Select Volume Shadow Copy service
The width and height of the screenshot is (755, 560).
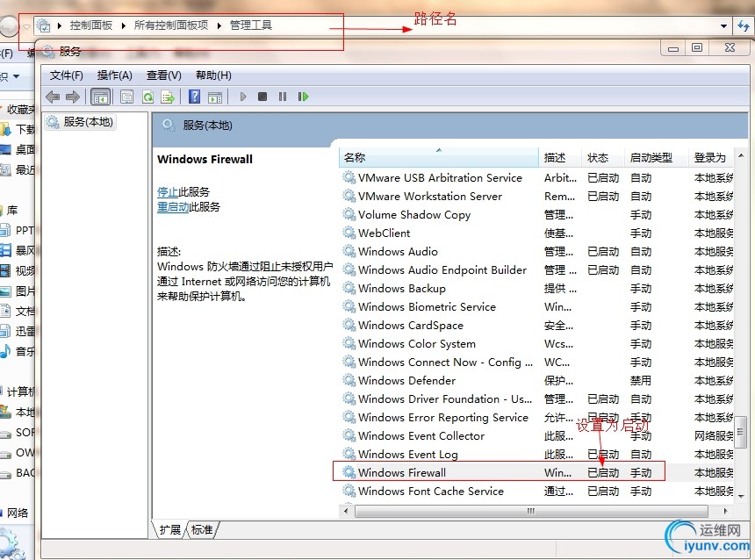537,215
